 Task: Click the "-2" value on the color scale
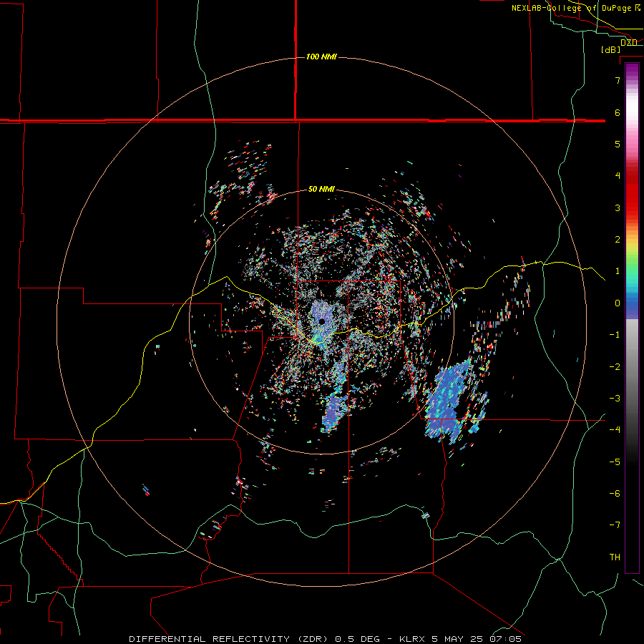pos(615,367)
